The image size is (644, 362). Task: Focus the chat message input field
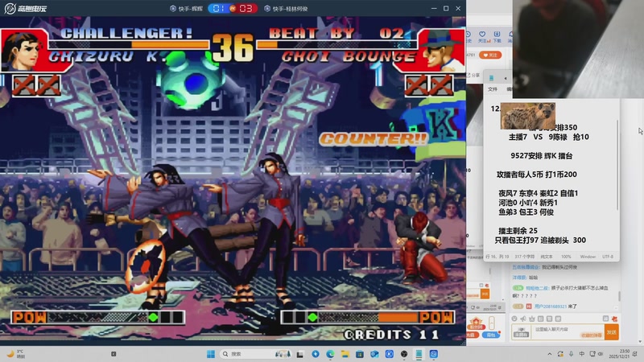[568, 332]
